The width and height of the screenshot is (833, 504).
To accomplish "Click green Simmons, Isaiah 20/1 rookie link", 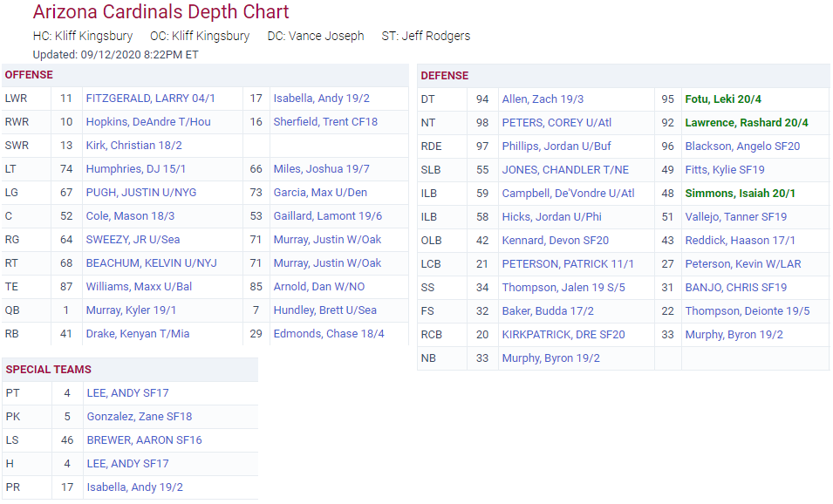I will pyautogui.click(x=740, y=194).
